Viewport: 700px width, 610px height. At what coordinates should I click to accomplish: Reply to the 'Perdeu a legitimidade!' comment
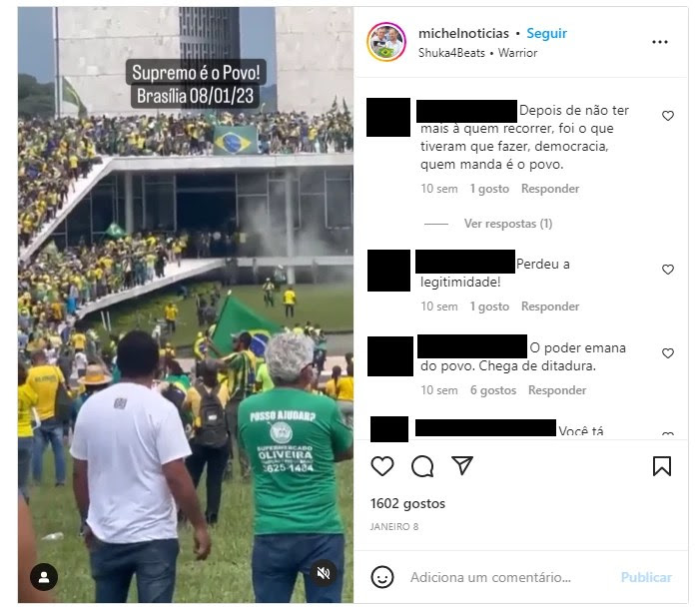pos(550,306)
